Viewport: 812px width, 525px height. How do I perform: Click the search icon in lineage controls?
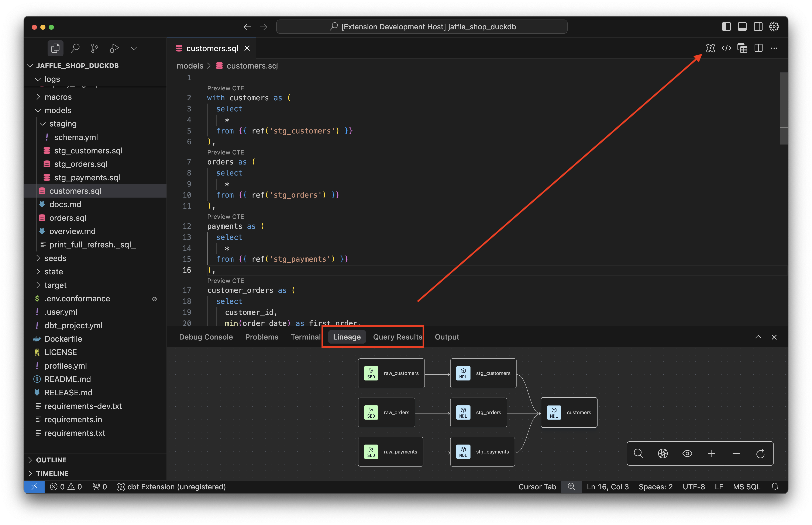[x=639, y=453]
